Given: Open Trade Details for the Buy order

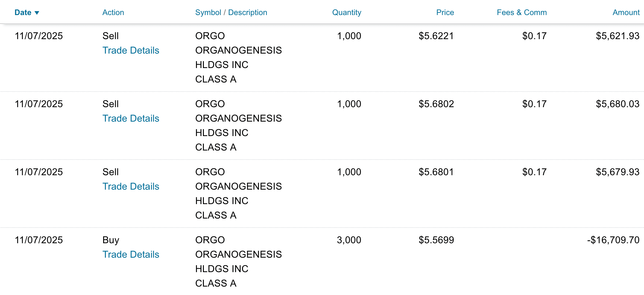Looking at the screenshot, I should tap(131, 254).
